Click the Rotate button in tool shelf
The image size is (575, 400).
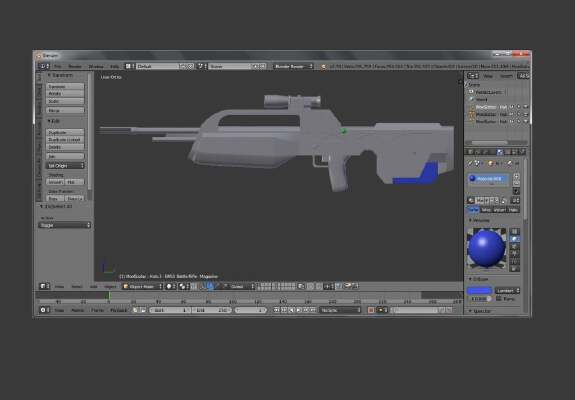(65, 93)
